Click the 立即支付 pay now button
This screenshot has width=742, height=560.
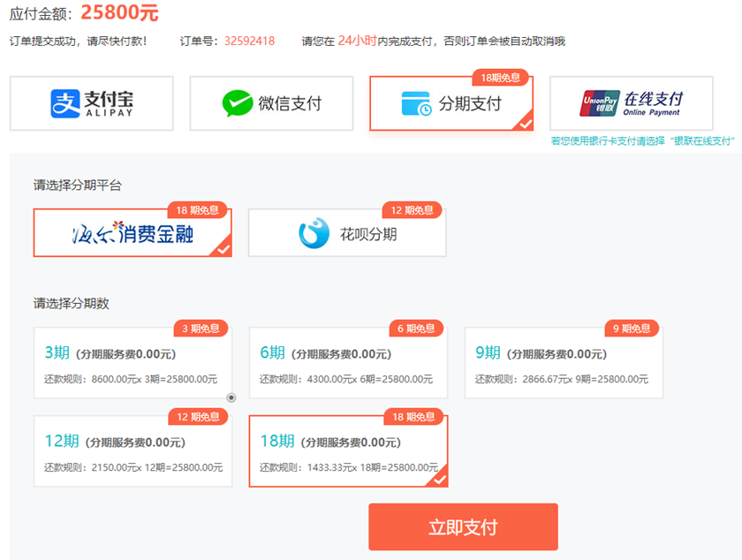point(466,526)
